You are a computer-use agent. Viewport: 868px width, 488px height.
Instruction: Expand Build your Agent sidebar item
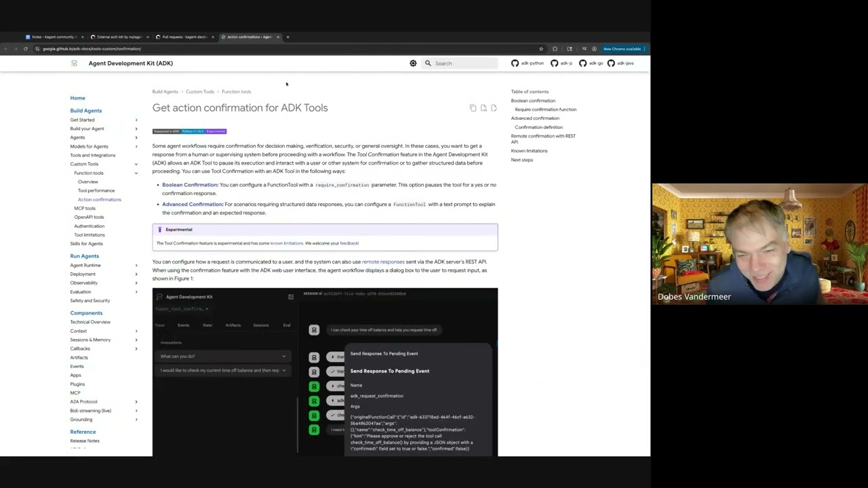point(104,129)
